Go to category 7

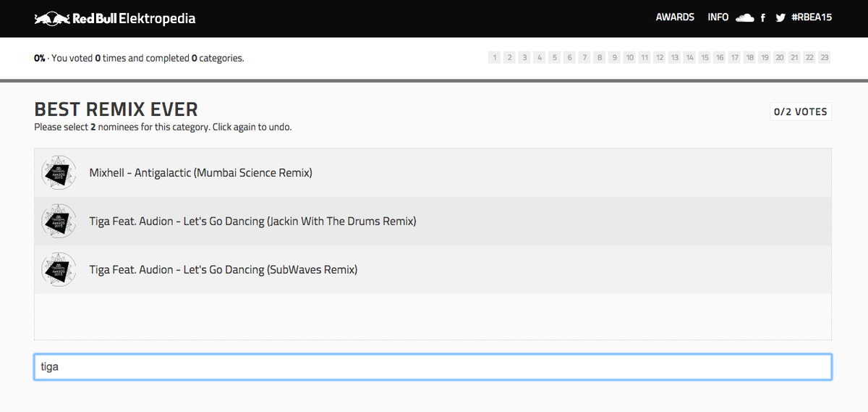(x=584, y=57)
